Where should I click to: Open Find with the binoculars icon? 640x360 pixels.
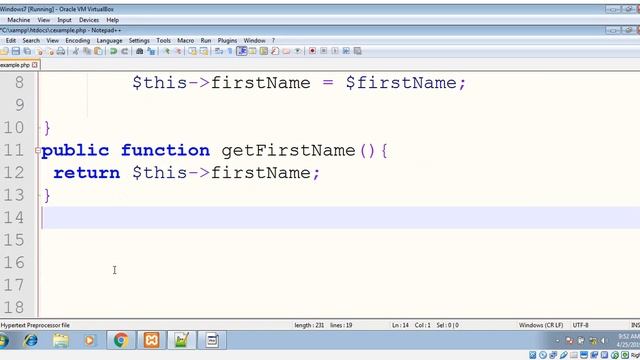tap(140, 51)
